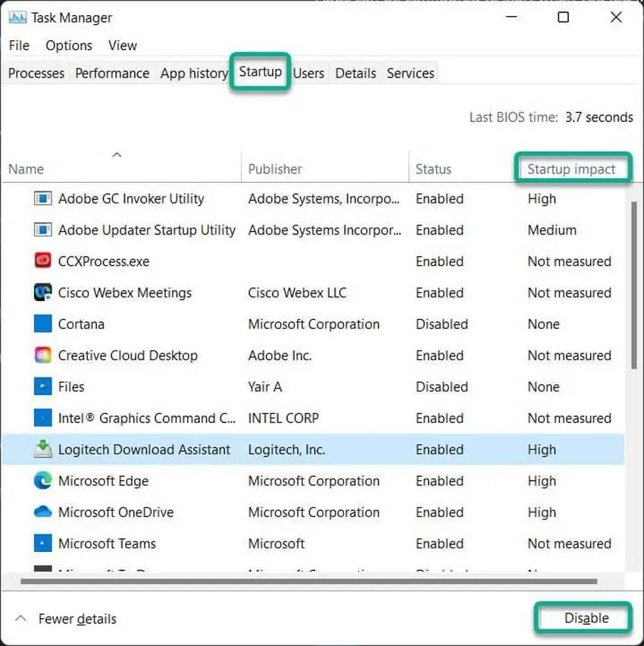
Task: Select the Logitech Download Assistant name
Action: 144,449
